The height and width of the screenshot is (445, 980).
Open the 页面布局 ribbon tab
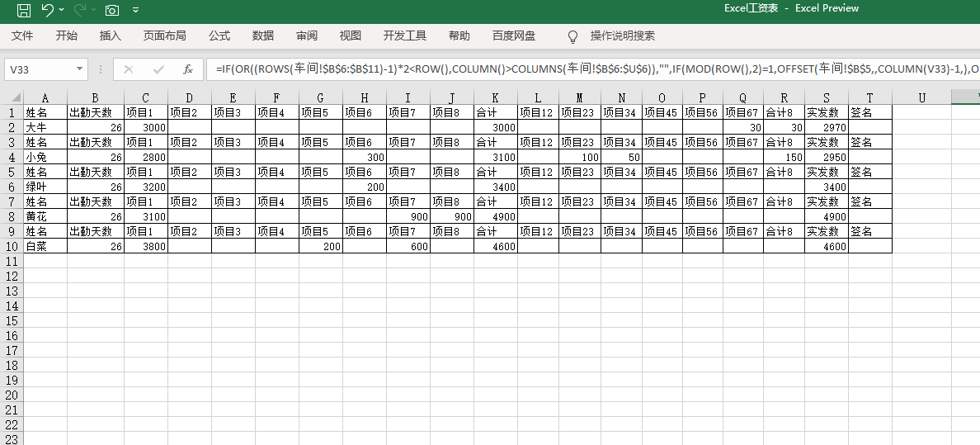(x=164, y=36)
